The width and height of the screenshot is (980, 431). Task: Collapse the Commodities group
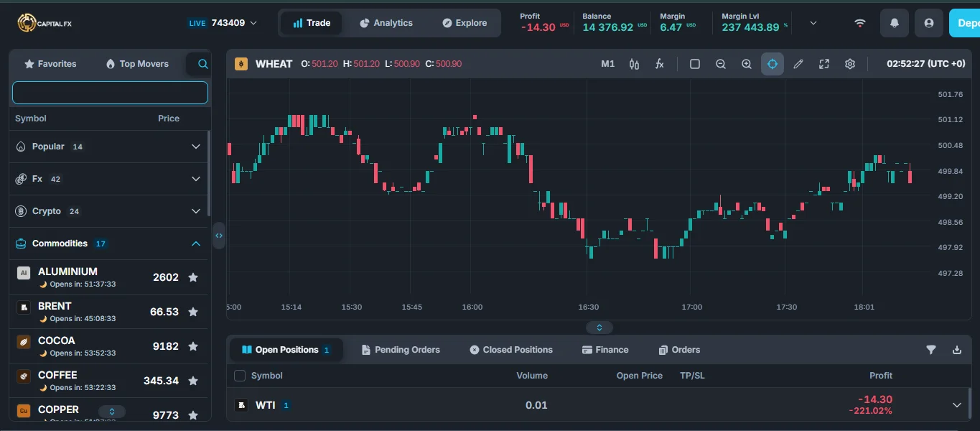(195, 244)
